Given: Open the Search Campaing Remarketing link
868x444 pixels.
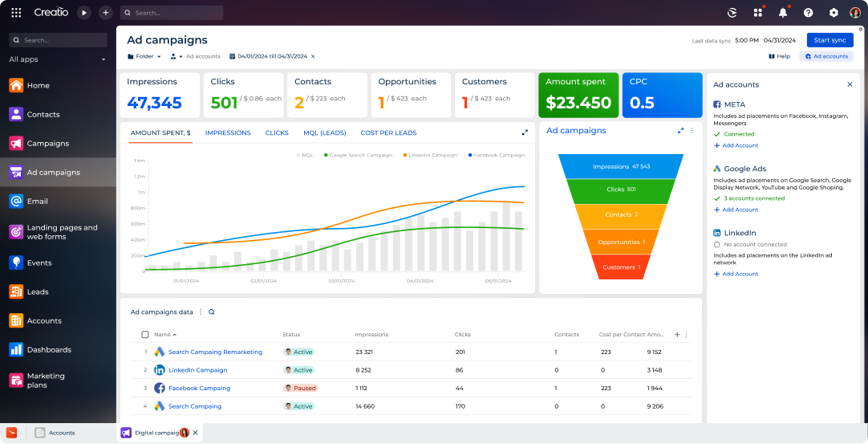Looking at the screenshot, I should coord(215,352).
